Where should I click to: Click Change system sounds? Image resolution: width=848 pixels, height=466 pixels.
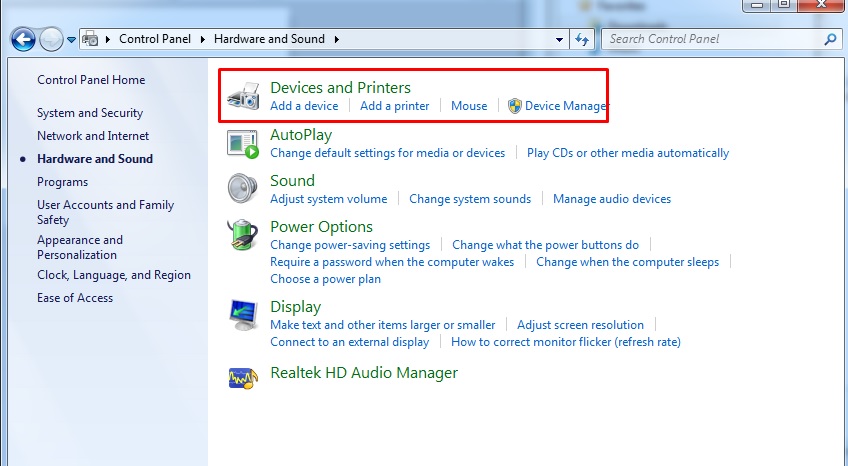[x=470, y=199]
